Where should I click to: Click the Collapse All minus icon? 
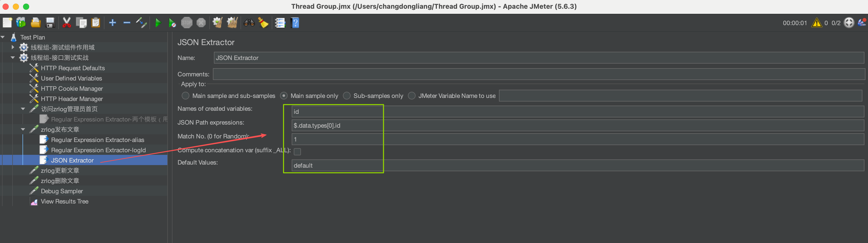point(127,23)
